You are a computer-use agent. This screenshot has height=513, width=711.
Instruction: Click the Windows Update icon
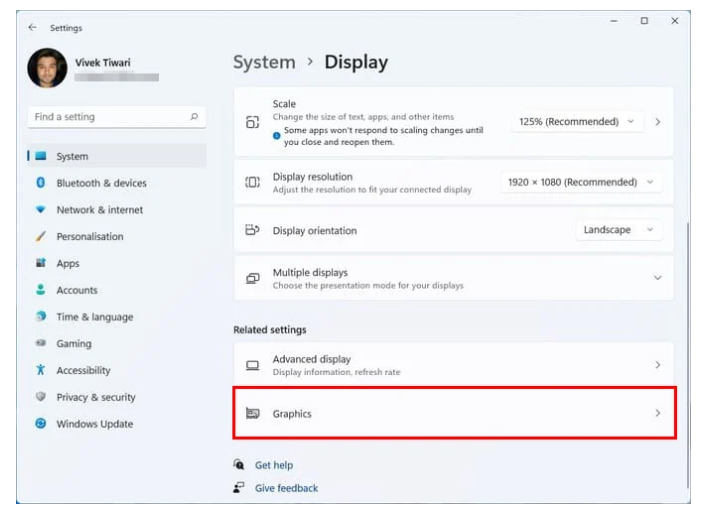pos(41,424)
